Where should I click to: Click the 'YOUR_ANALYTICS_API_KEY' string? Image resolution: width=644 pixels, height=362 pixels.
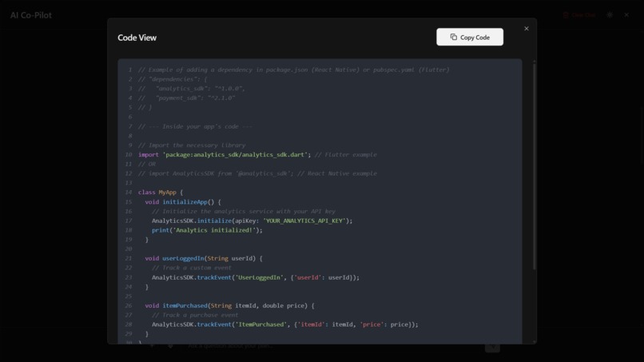tap(304, 221)
